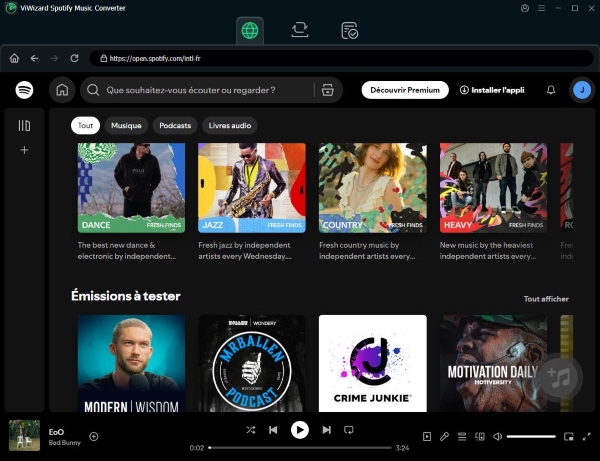Go to browser home page
The image size is (600, 461).
point(14,58)
